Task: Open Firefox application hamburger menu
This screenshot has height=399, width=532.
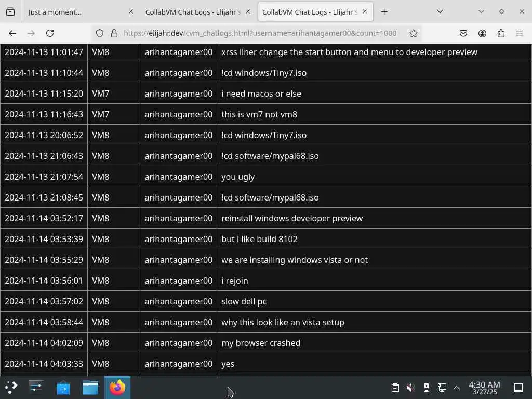Action: pyautogui.click(x=520, y=33)
